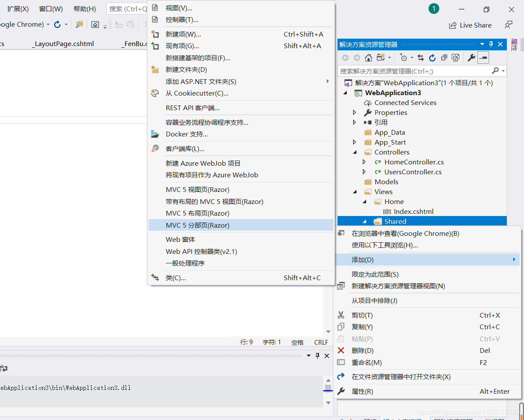Choose Docker 支持... in the add submenu

[x=241, y=134]
